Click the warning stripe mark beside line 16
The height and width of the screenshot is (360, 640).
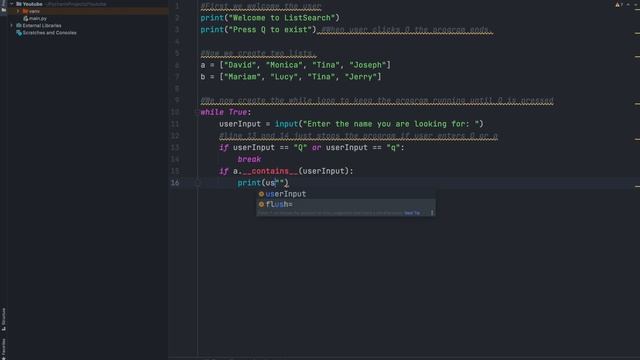pyautogui.click(x=637, y=186)
